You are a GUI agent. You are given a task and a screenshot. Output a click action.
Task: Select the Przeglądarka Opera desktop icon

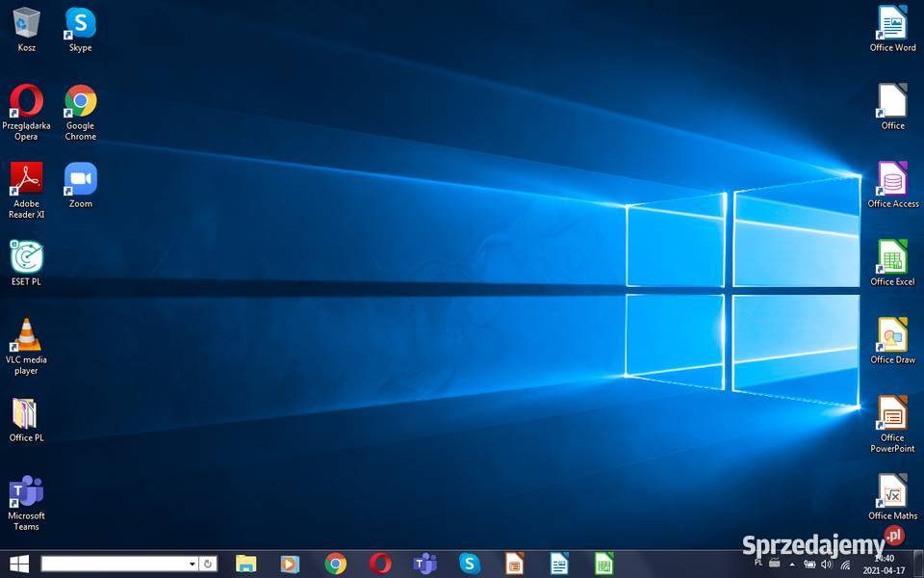(x=26, y=112)
